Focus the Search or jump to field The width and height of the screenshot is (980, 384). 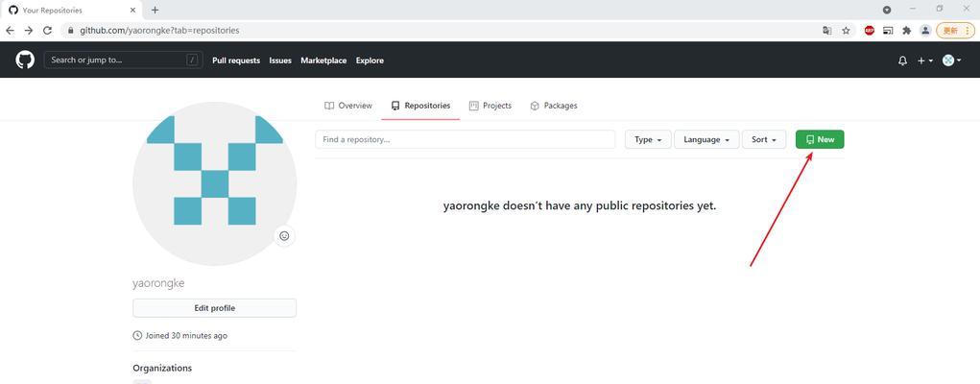point(123,60)
